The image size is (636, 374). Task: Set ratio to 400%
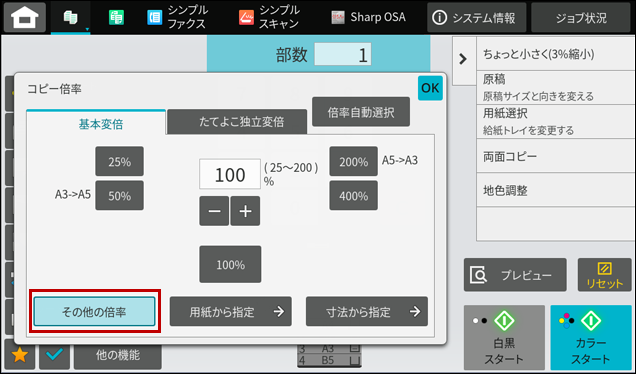353,196
